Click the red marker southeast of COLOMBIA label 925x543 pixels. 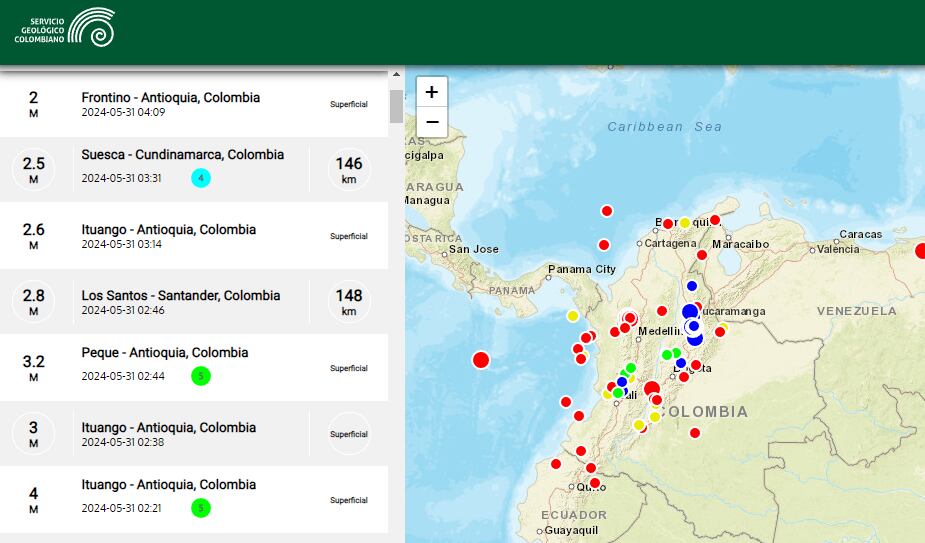[695, 433]
